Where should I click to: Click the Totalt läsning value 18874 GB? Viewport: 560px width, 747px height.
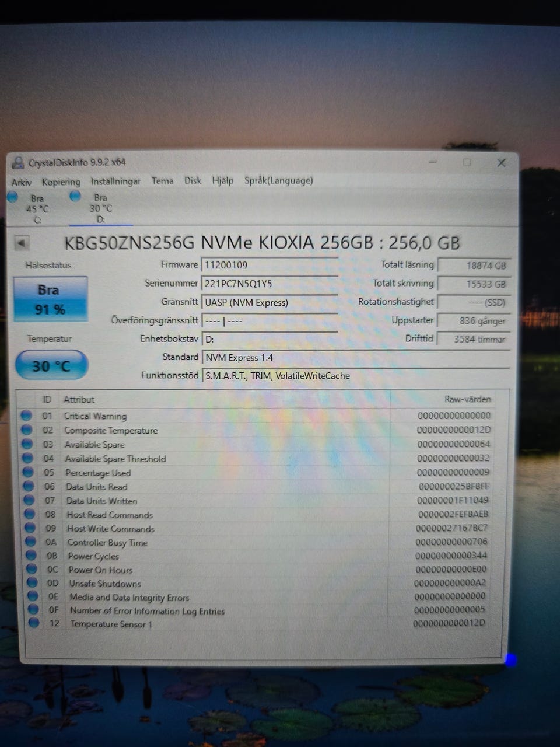pos(474,266)
